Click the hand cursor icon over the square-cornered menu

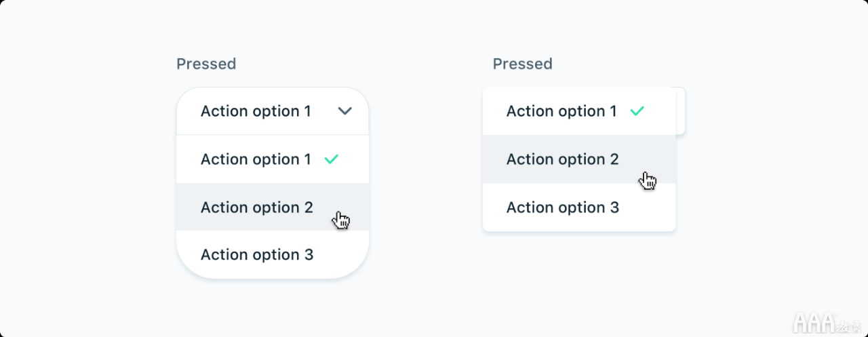tap(648, 180)
